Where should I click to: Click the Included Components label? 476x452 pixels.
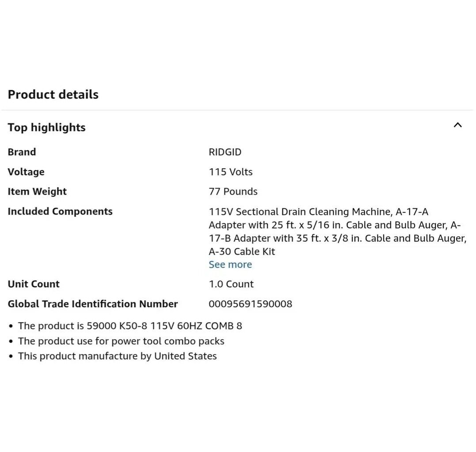pos(60,211)
